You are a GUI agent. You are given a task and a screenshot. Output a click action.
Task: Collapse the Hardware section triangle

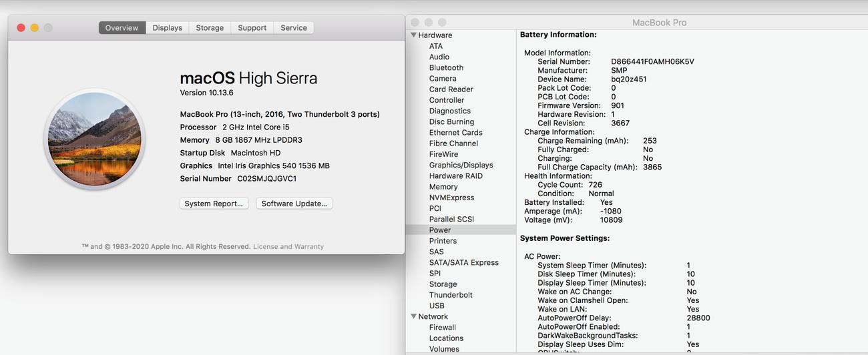coord(414,35)
